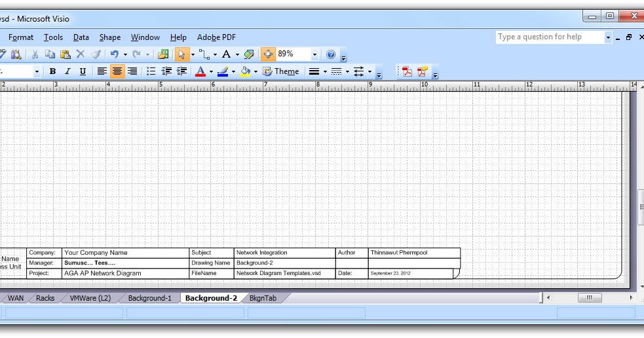Open Microsoft Visio Help icon
The height and width of the screenshot is (338, 644).
tap(331, 54)
